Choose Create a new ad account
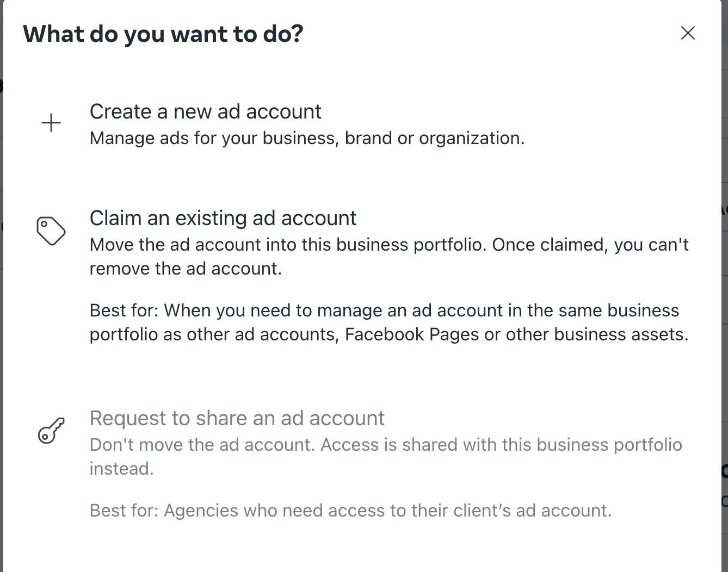The height and width of the screenshot is (572, 728). pos(206,111)
